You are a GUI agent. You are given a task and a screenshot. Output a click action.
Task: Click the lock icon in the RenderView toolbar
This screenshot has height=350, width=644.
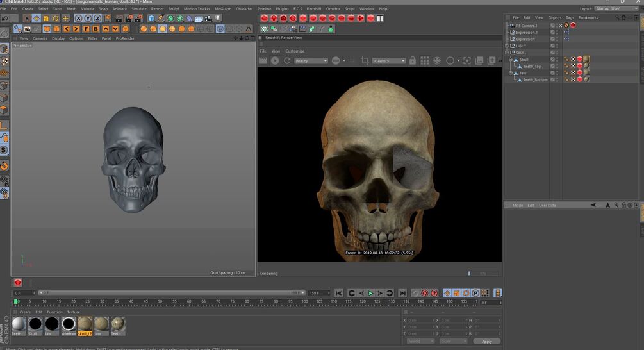[412, 60]
